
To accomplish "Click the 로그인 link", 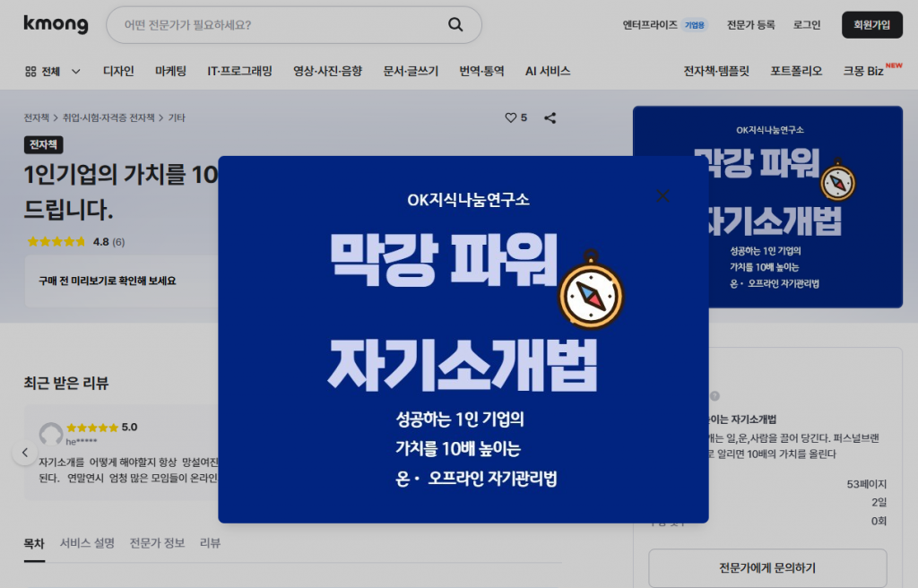I will click(x=807, y=25).
